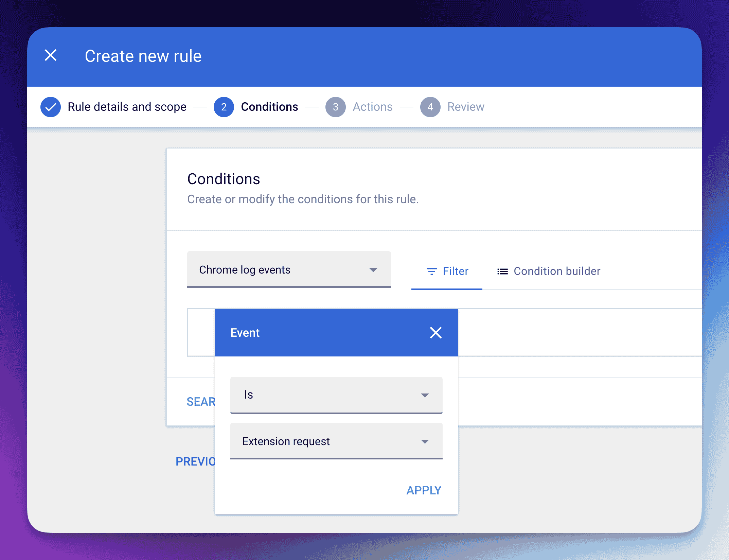Click the Event popup title bar

pos(245,333)
